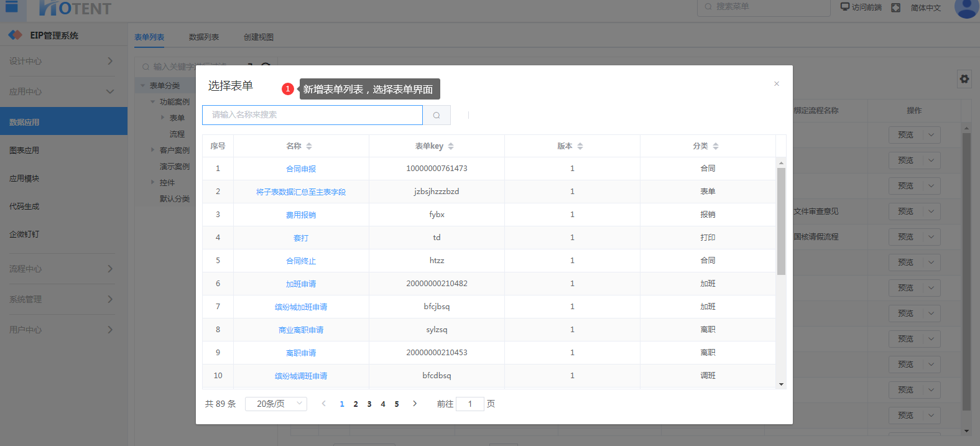Image resolution: width=980 pixels, height=446 pixels.
Task: Click the fullscreen icon in header
Action: 895,7
